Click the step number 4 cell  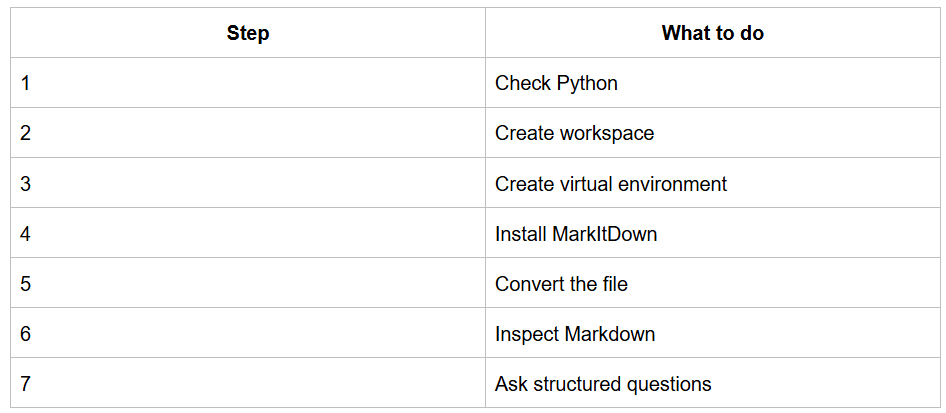248,233
